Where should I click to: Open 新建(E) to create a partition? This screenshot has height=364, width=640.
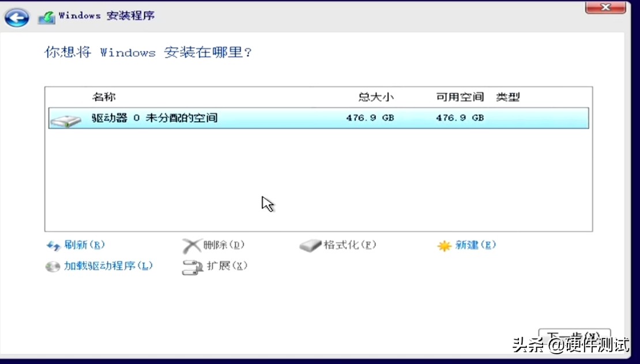(476, 245)
